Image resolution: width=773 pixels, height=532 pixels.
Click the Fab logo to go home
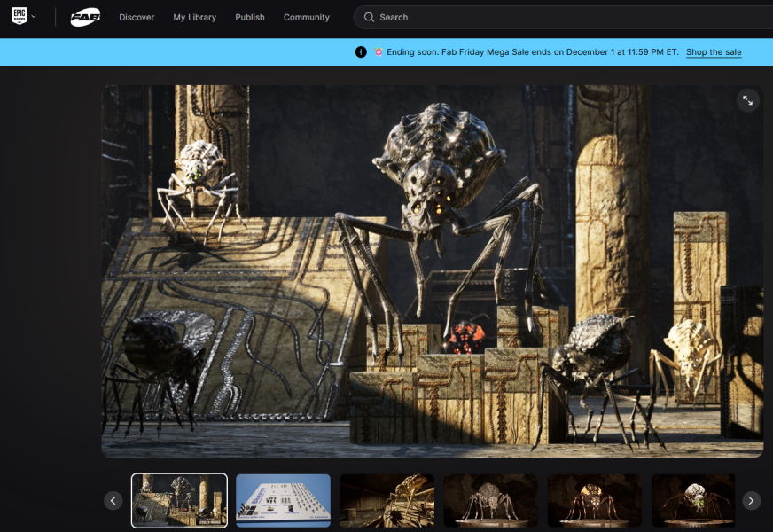pos(85,17)
